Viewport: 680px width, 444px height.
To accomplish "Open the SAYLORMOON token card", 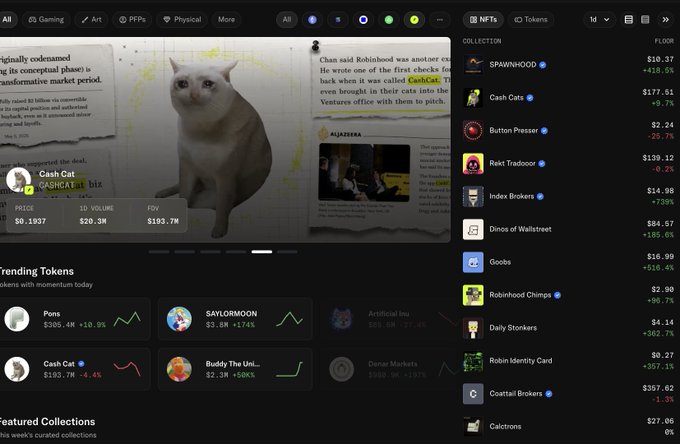I will tap(235, 319).
